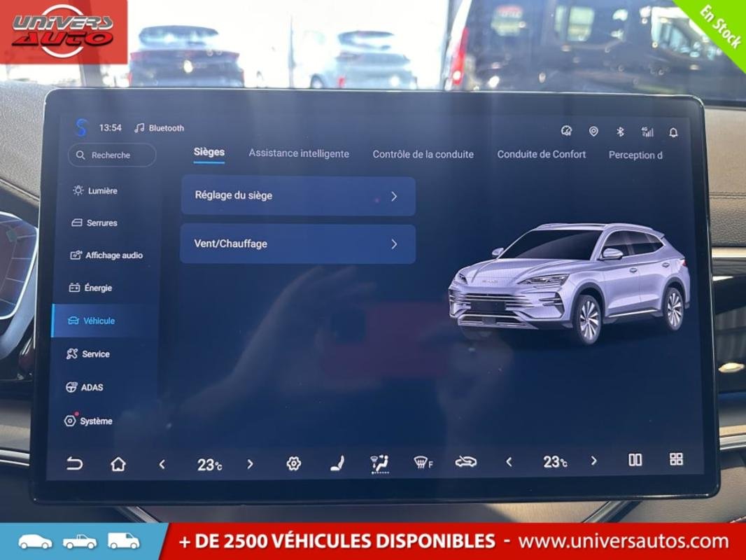Open the Serrures settings section
The image size is (746, 560).
[x=94, y=223]
